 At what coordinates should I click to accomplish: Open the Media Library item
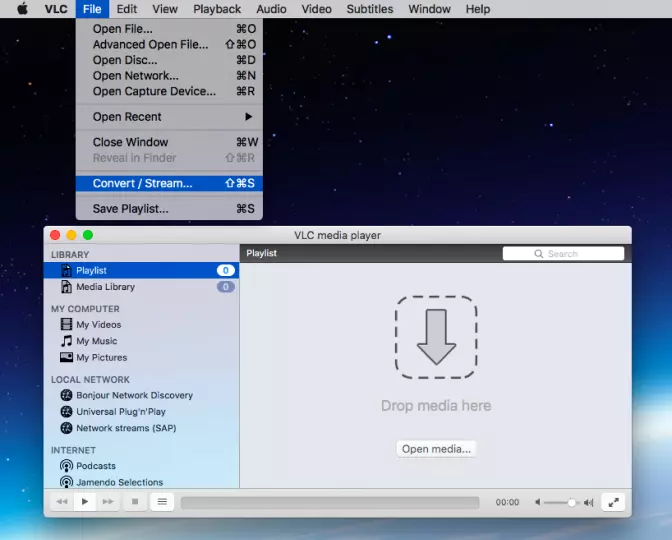(105, 287)
